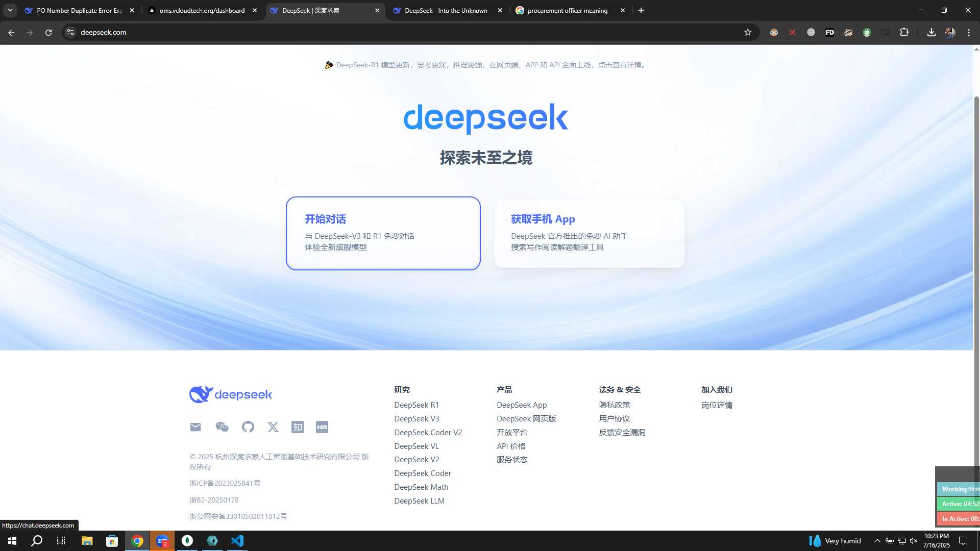980x551 pixels.
Task: Open 服务状态 link
Action: pyautogui.click(x=512, y=460)
